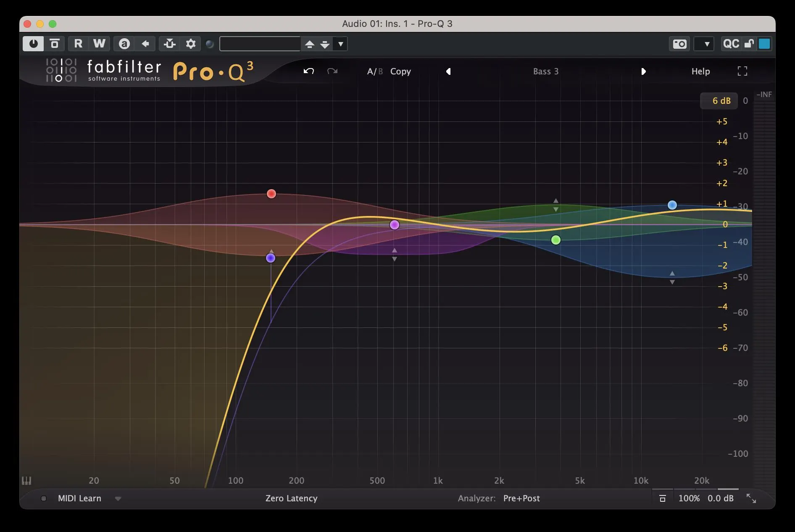Enable Write automation with the W button
This screenshot has width=795, height=532.
tap(99, 44)
